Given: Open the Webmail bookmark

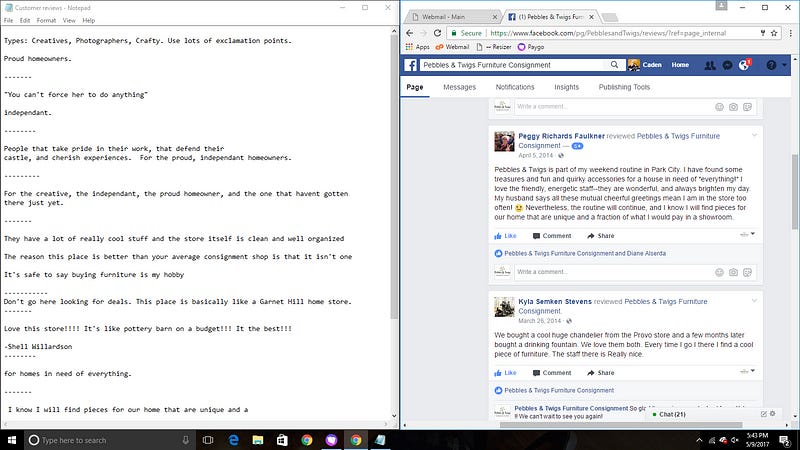Looking at the screenshot, I should click(x=452, y=47).
